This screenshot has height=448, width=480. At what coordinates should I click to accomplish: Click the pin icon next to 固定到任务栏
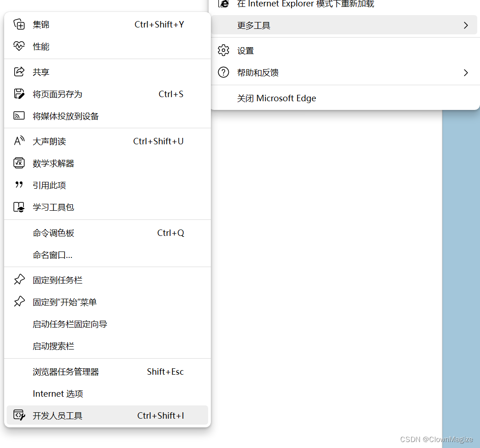click(19, 279)
